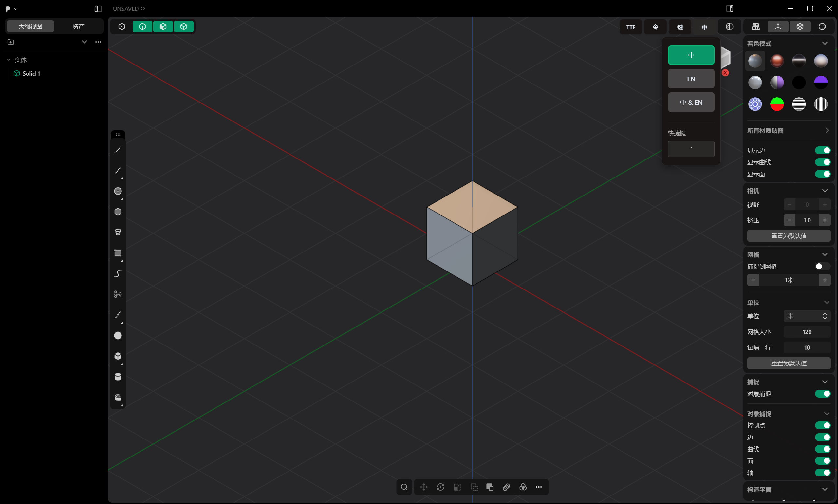Image resolution: width=838 pixels, height=504 pixels.
Task: Collapse the 相机 section
Action: [x=825, y=191]
